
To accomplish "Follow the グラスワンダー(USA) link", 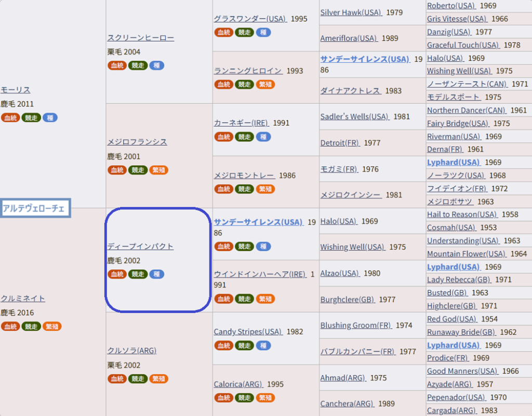I will click(250, 19).
